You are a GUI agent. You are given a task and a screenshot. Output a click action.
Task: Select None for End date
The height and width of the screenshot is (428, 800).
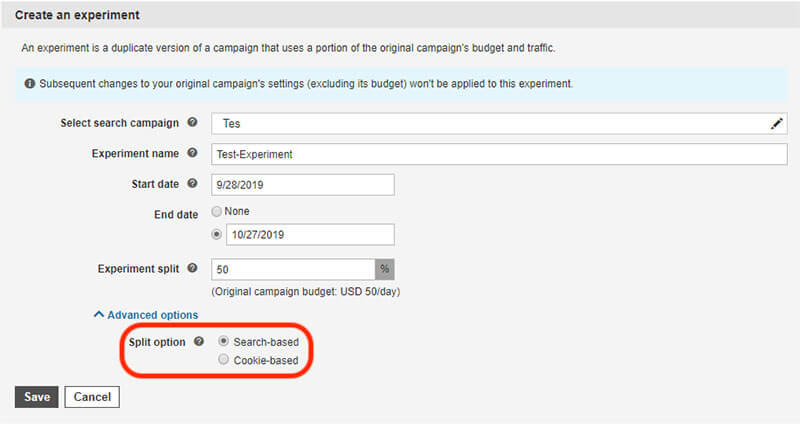tap(217, 211)
